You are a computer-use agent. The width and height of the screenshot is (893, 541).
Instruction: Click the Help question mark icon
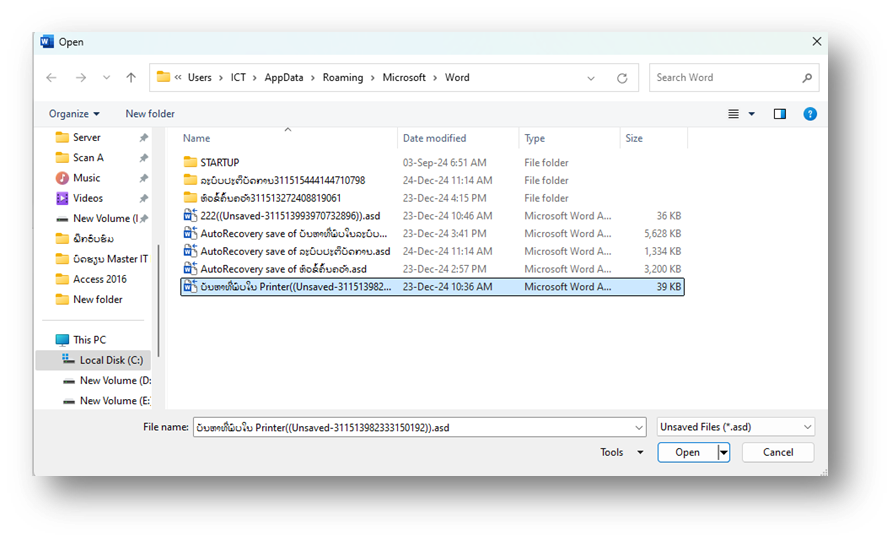pos(810,114)
